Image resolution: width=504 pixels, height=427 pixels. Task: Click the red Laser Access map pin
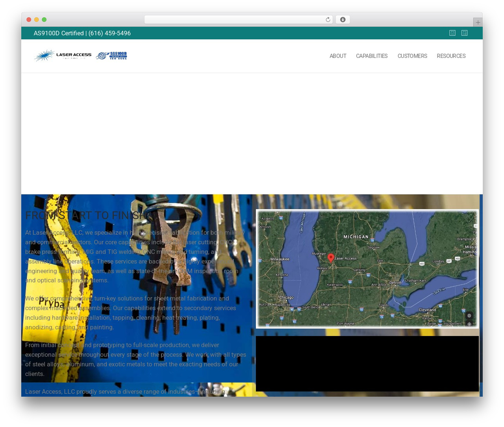click(331, 258)
